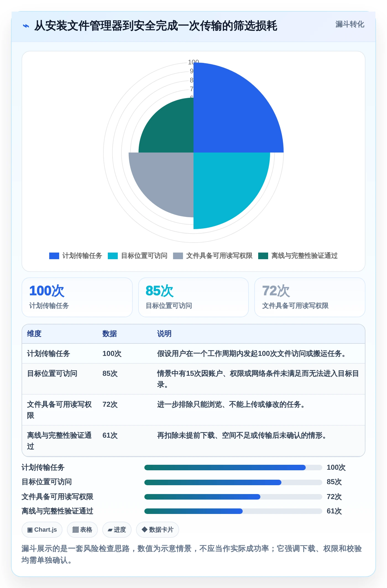Click the 100次 value beside progress bar
The height and width of the screenshot is (588, 387).
(x=336, y=468)
